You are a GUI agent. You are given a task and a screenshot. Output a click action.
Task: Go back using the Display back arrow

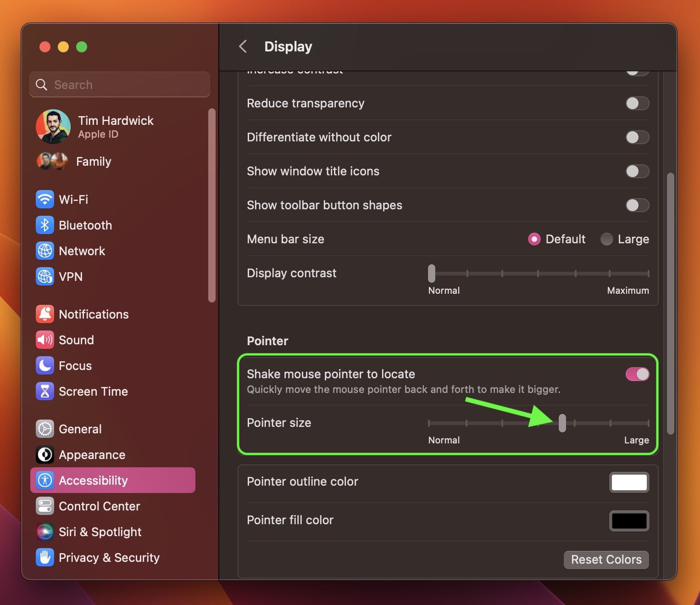[x=242, y=46]
